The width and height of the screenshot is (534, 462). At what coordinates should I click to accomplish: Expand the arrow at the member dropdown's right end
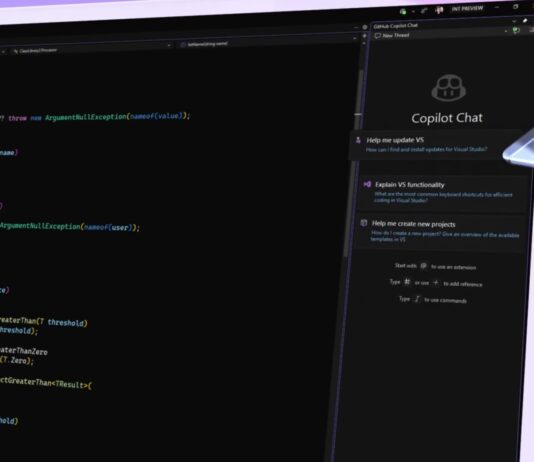355,38
